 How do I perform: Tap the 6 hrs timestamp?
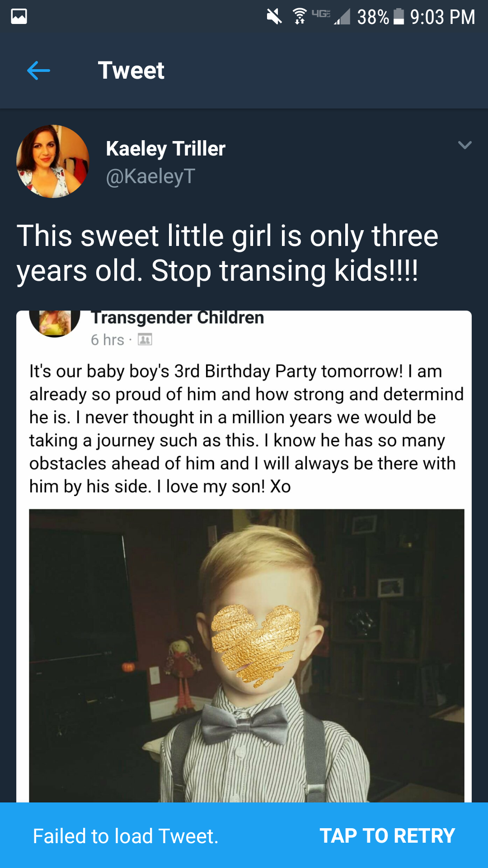pos(108,340)
